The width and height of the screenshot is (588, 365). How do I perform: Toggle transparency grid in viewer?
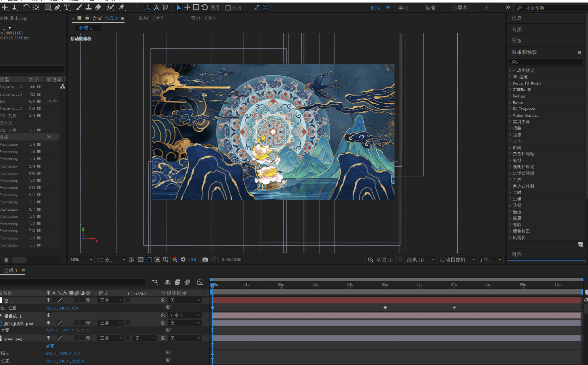141,259
